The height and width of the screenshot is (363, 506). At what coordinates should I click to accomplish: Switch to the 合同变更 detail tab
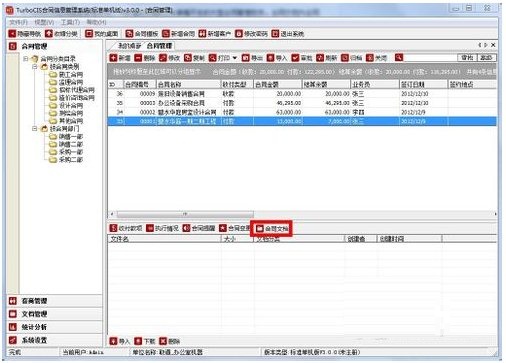pyautogui.click(x=235, y=228)
